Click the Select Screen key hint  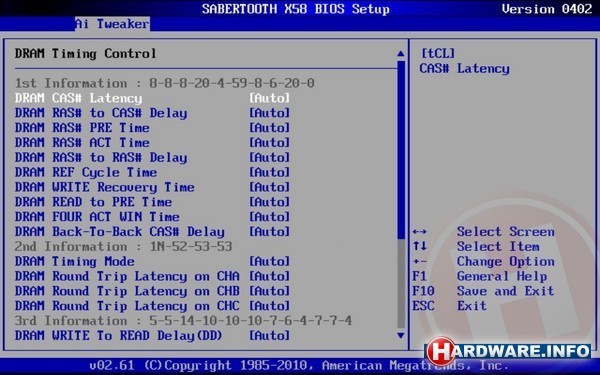pos(505,232)
